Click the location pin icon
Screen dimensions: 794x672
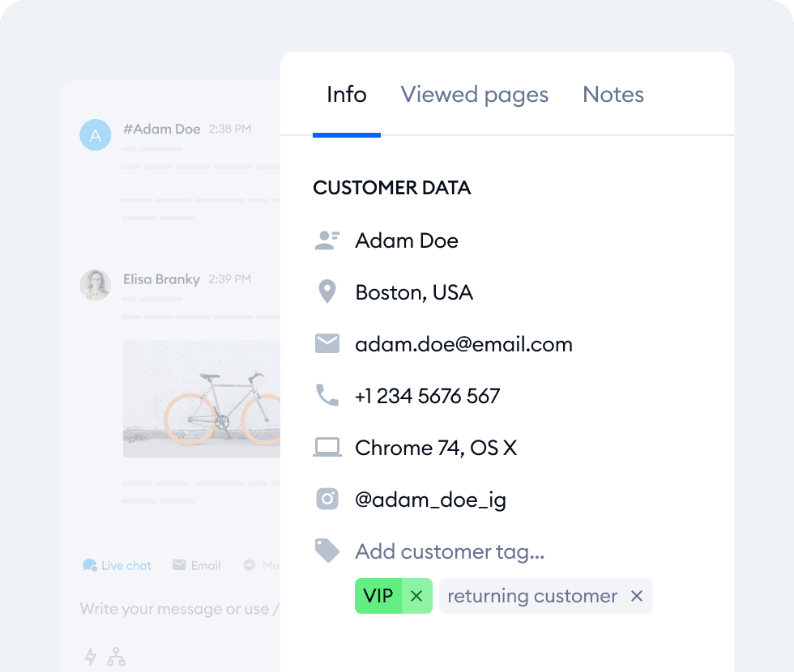[x=327, y=292]
